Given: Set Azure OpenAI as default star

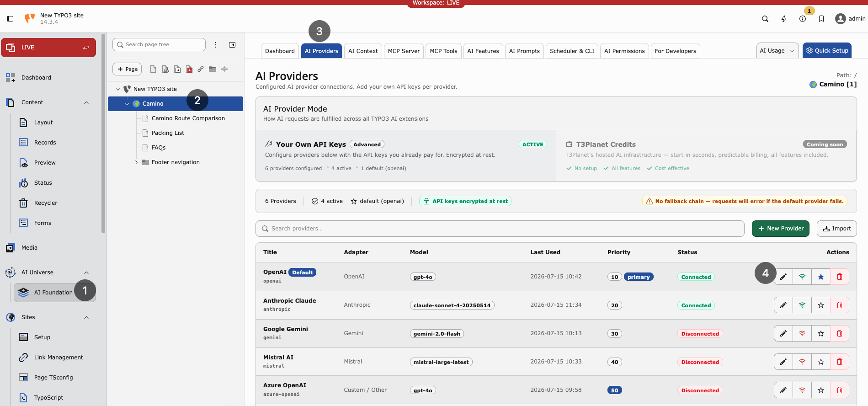Looking at the screenshot, I should (x=821, y=390).
